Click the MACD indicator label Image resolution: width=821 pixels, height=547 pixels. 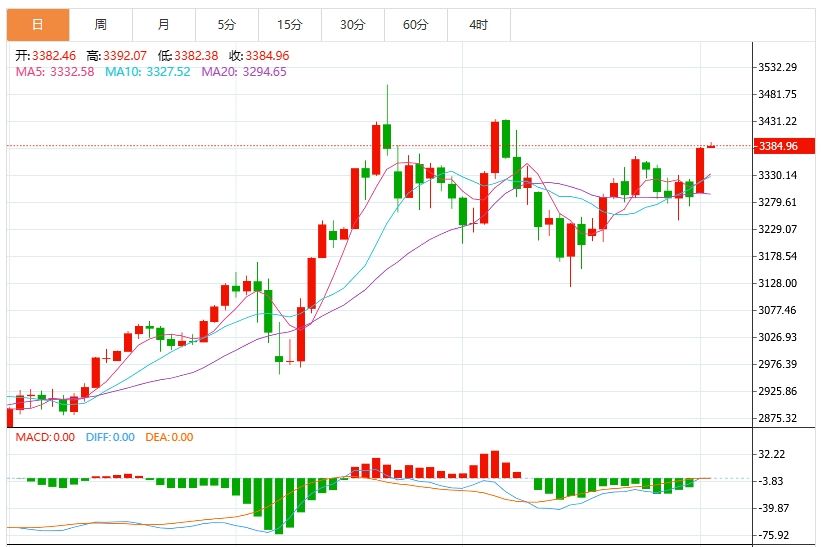tap(45, 437)
